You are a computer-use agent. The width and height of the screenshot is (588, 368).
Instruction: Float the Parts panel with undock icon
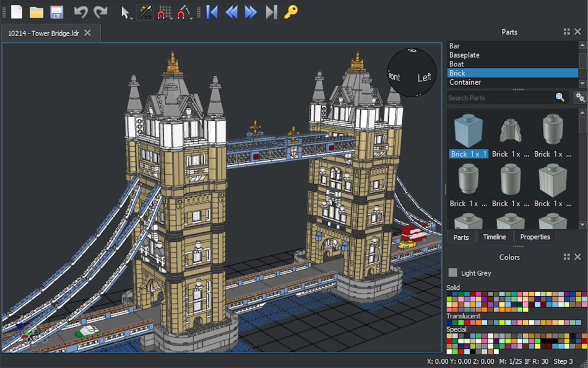pyautogui.click(x=566, y=32)
